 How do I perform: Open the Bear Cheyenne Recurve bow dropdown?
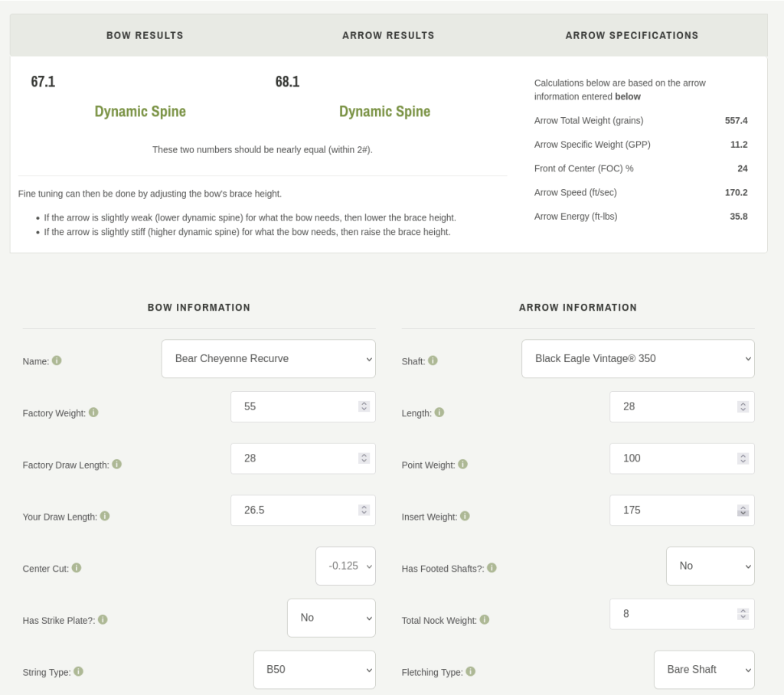pyautogui.click(x=268, y=359)
